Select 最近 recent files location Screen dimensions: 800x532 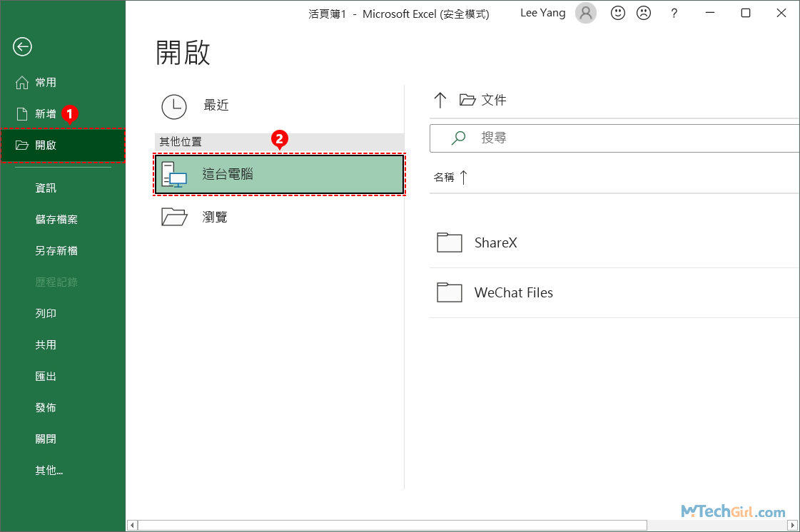click(216, 106)
